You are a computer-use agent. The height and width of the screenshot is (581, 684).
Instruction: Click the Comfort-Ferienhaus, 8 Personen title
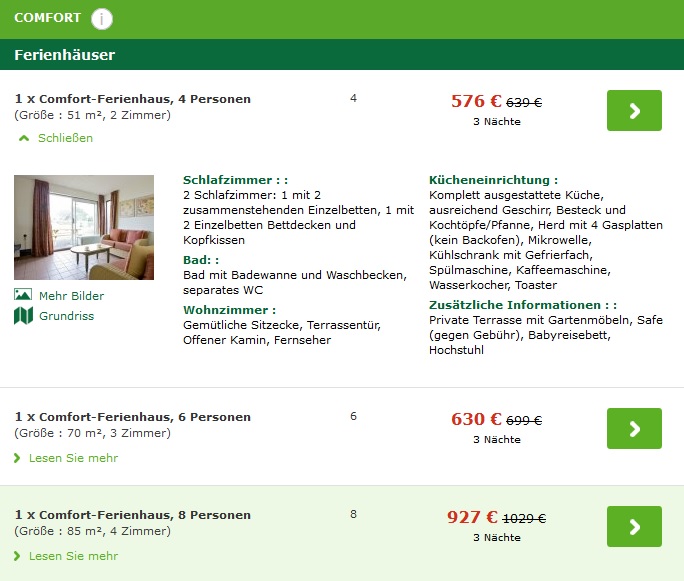[x=133, y=515]
